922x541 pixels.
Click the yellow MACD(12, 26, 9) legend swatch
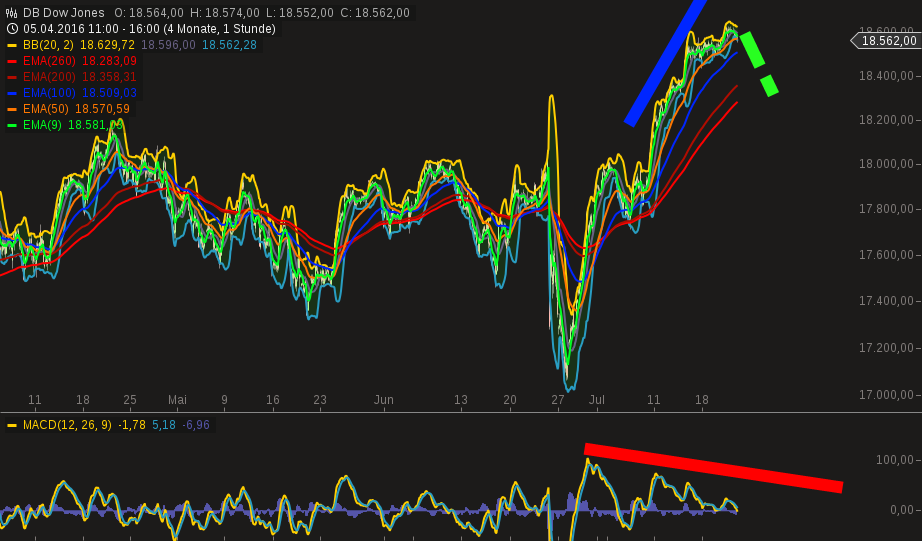tap(12, 425)
